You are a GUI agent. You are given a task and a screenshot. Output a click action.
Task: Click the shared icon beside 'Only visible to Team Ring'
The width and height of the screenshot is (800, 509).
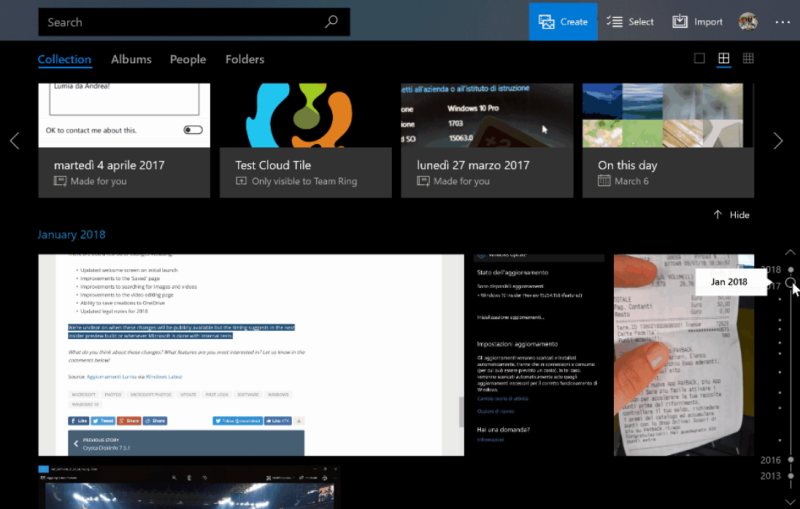click(x=241, y=181)
